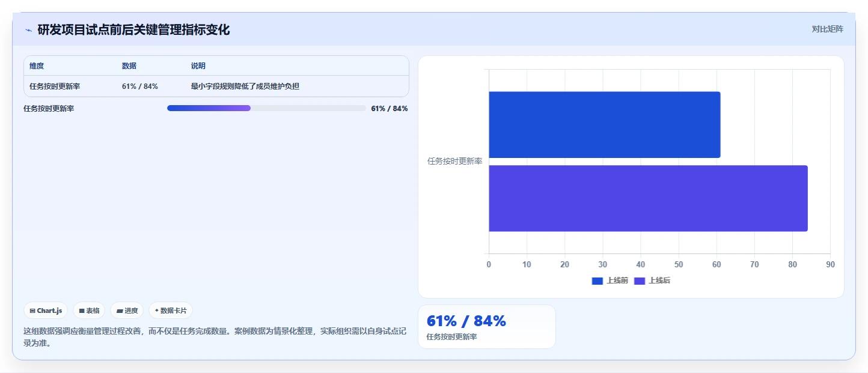
Task: Click the 上线前 blue legend swatch
Action: (x=598, y=281)
